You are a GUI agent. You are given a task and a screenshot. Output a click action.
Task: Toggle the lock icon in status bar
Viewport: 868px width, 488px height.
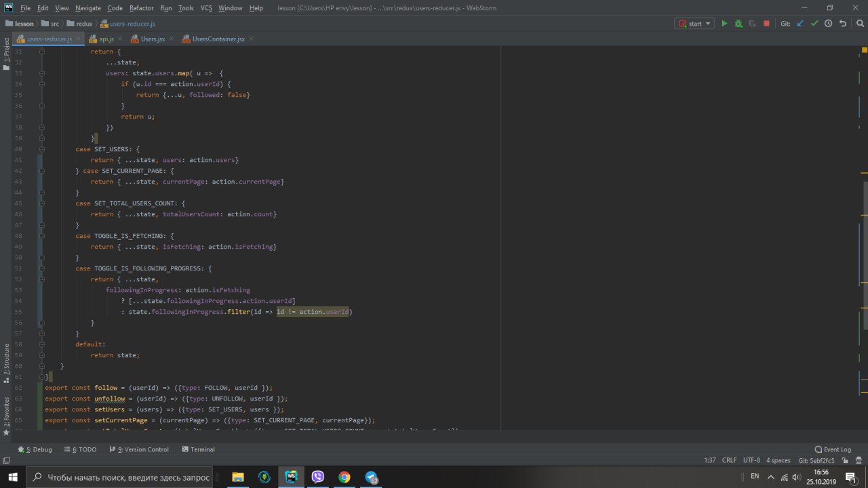846,460
